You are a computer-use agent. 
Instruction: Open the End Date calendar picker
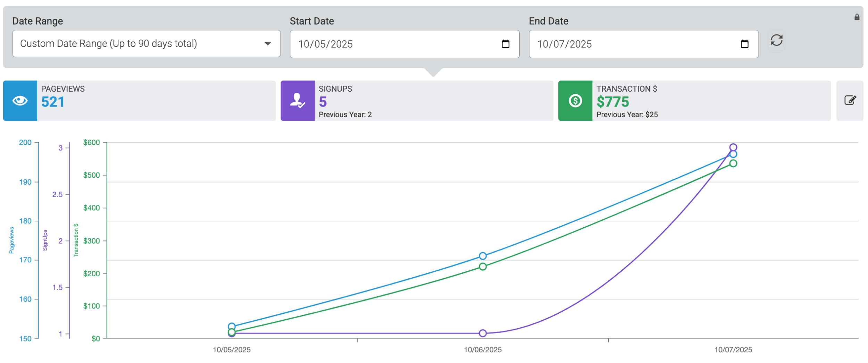click(744, 44)
